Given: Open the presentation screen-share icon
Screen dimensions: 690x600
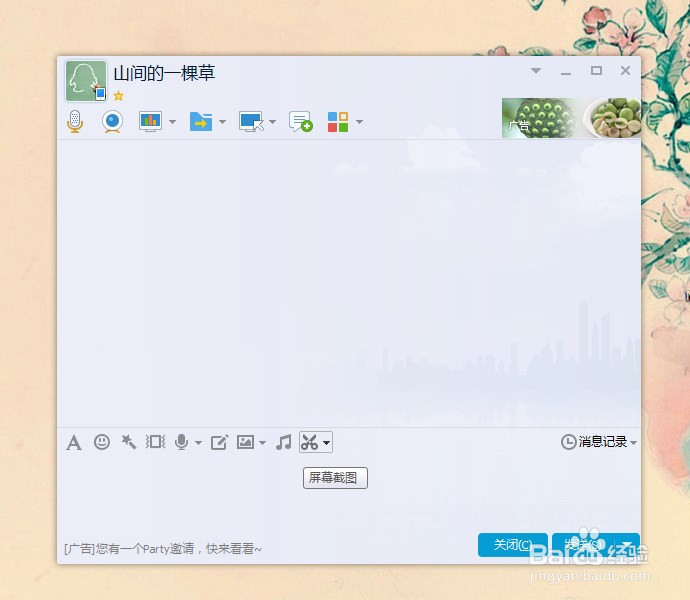Looking at the screenshot, I should pos(150,121).
